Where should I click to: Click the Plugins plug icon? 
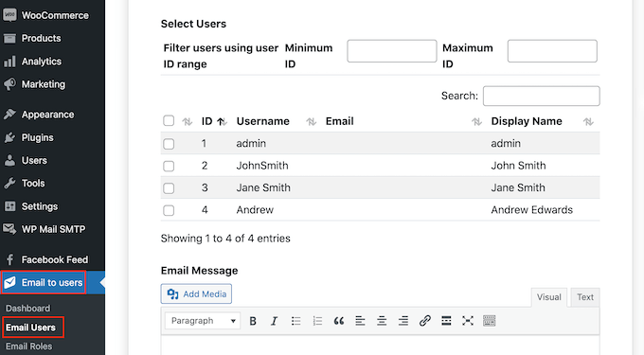(9, 137)
